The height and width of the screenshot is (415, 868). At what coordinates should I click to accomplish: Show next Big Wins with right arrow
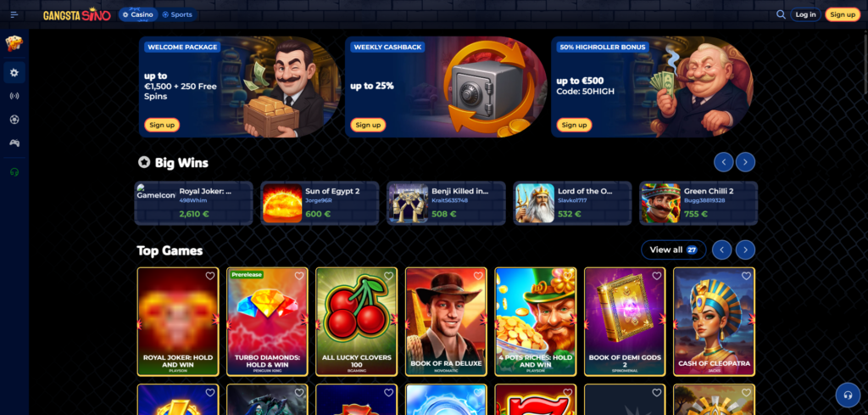pos(745,162)
